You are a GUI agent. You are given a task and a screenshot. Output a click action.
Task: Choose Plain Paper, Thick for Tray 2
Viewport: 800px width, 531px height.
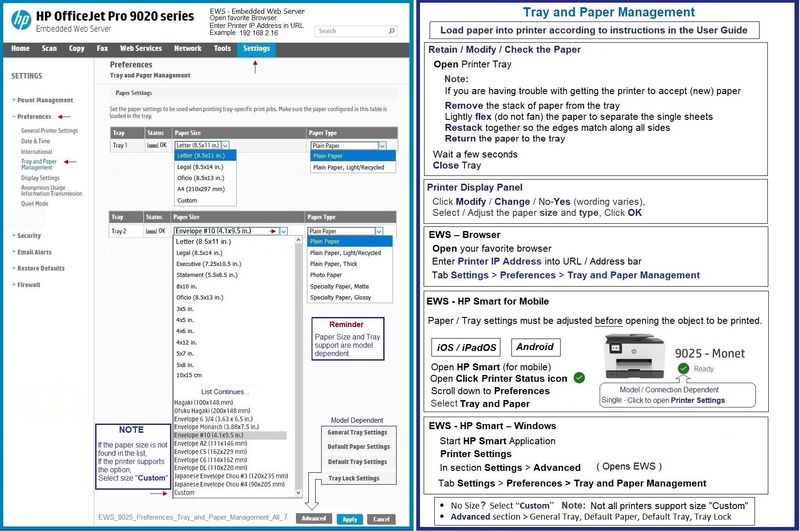333,264
